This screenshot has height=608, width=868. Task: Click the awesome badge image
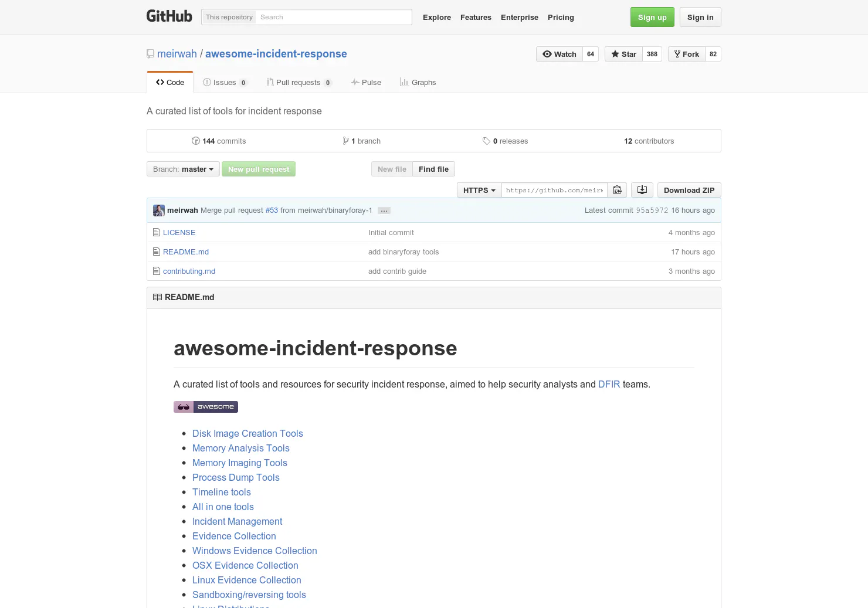tap(206, 407)
